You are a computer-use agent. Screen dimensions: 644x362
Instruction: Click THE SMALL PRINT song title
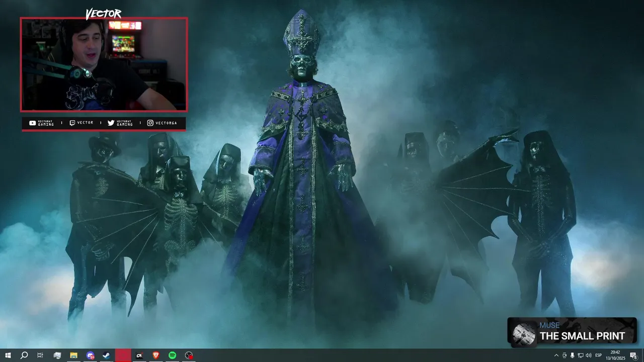click(582, 336)
